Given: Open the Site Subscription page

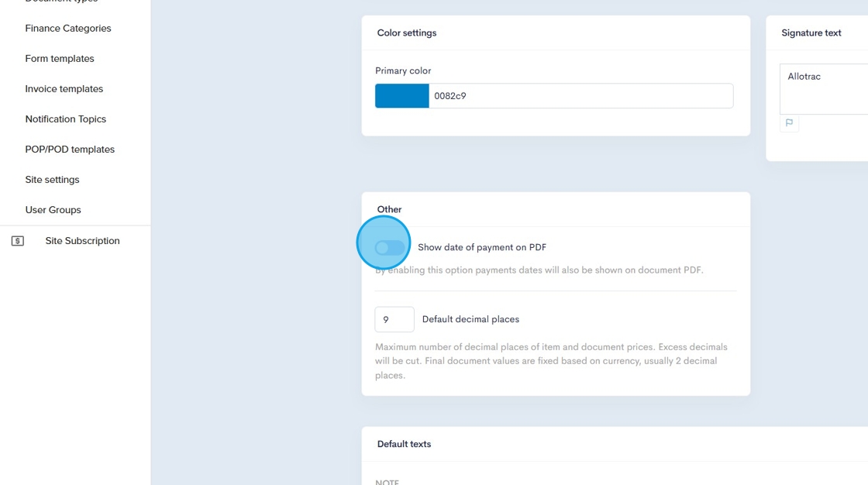Looking at the screenshot, I should 82,241.
